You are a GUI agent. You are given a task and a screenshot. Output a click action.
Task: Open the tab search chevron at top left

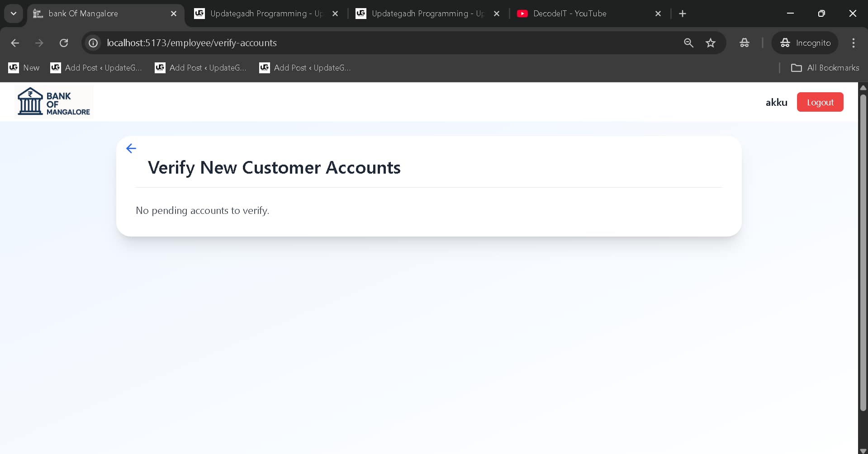[13, 14]
